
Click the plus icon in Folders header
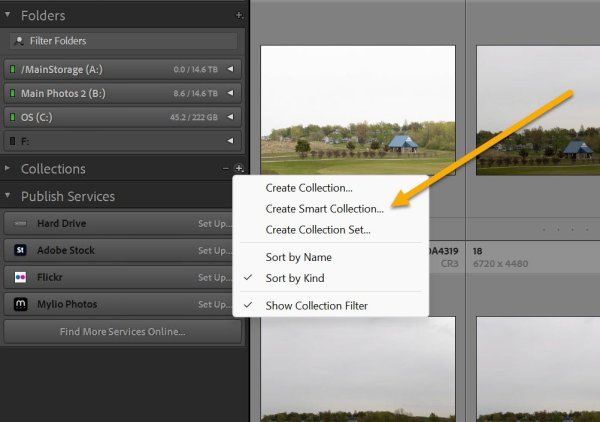click(238, 16)
